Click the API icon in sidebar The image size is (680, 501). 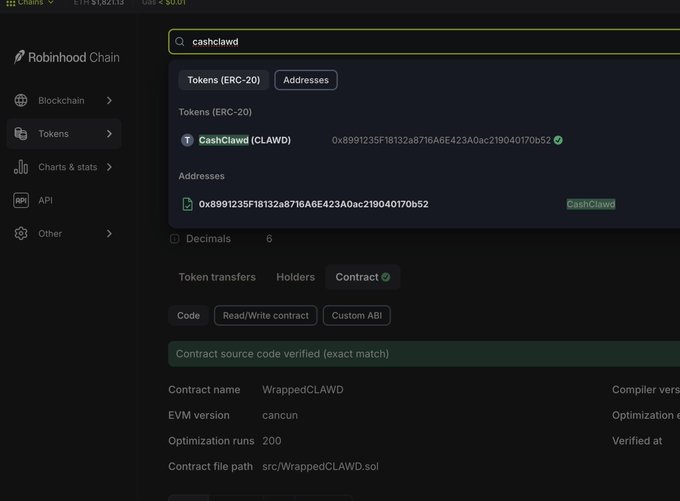(21, 200)
